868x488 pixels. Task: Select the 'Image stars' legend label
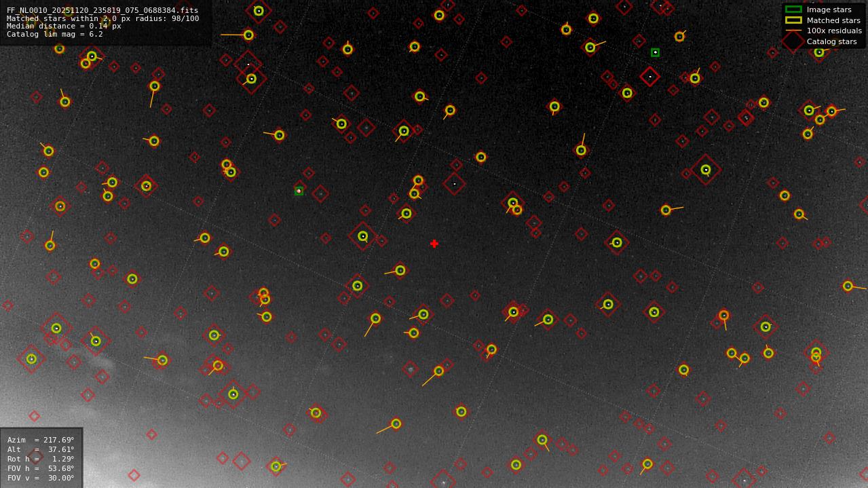[829, 10]
